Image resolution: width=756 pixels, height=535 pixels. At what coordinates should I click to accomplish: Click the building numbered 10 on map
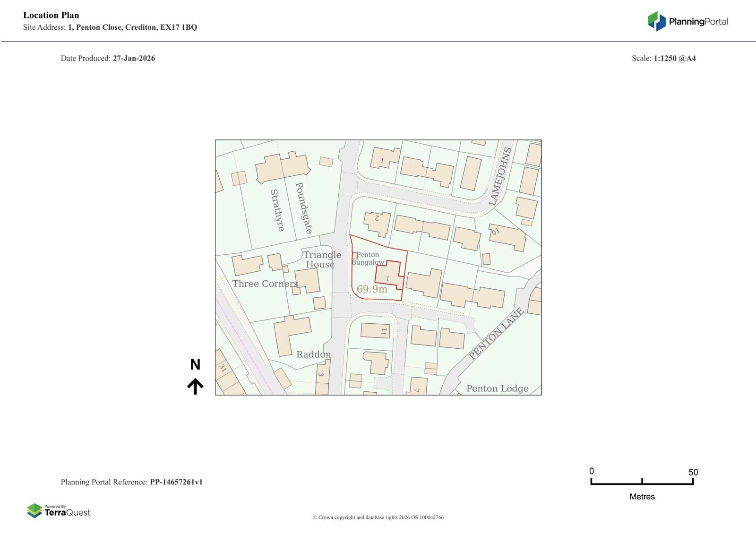(x=507, y=237)
